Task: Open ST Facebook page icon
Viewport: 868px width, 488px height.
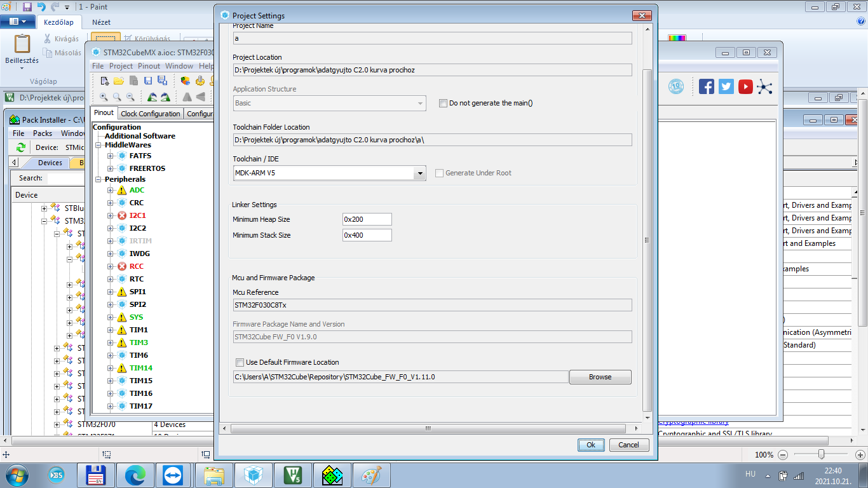Action: [x=707, y=87]
